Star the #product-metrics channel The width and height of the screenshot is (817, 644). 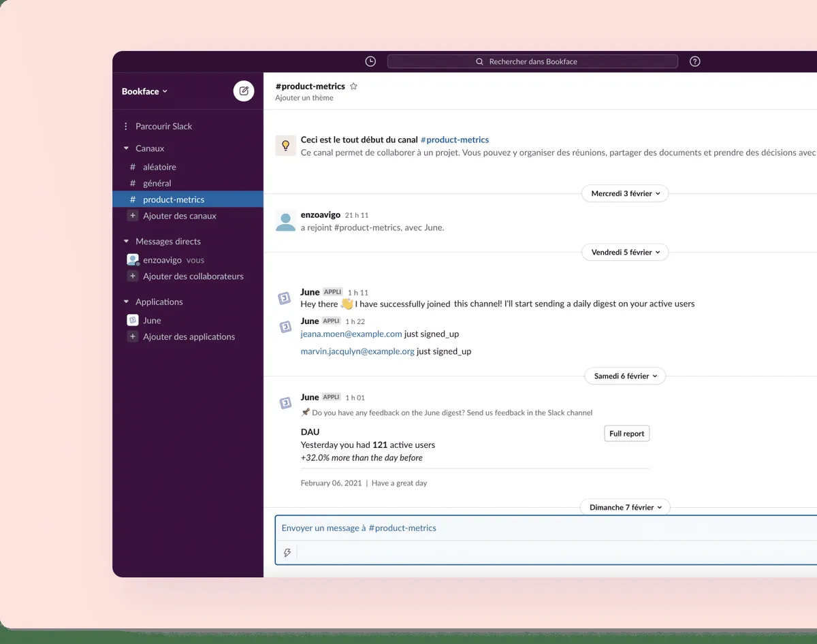353,86
